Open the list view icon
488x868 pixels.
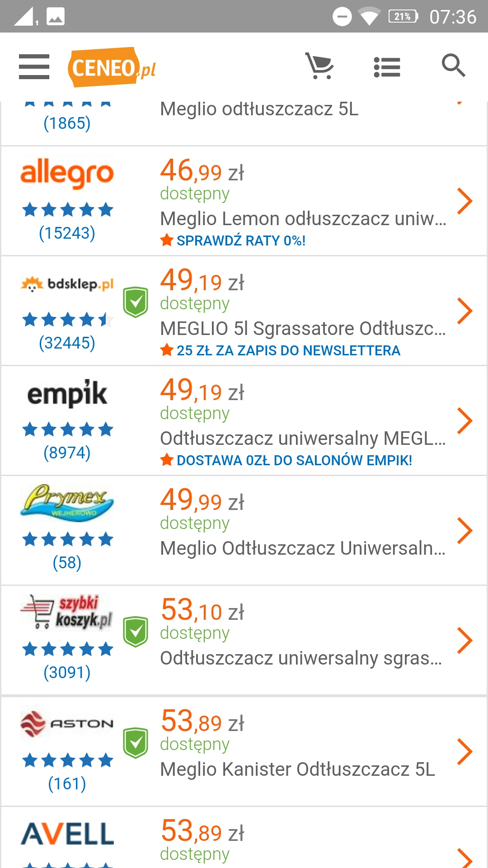(387, 67)
